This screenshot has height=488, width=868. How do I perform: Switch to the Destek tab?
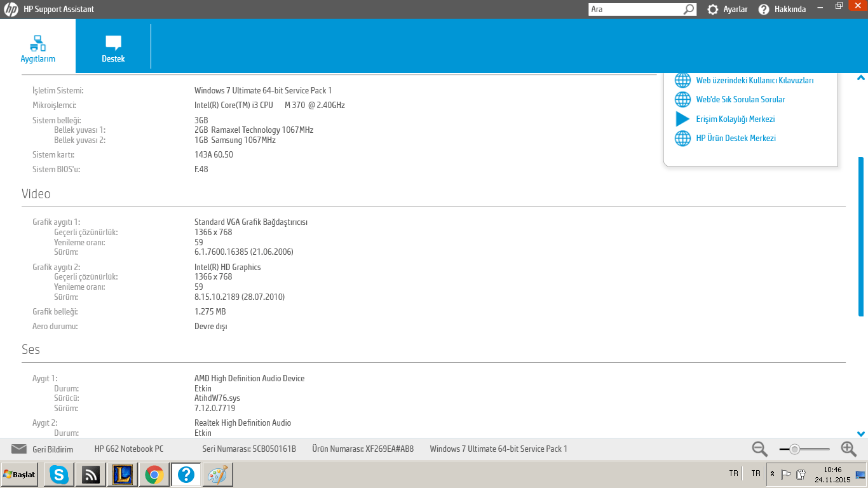coord(113,46)
